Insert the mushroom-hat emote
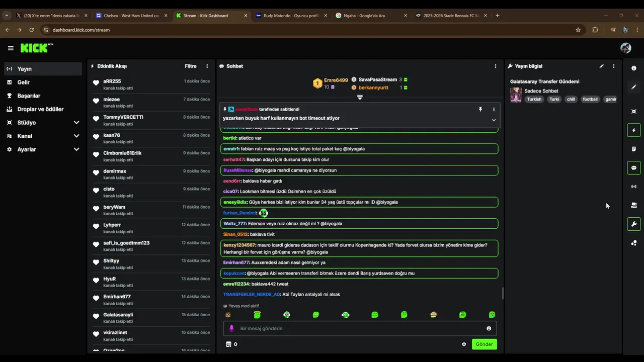 434,315
